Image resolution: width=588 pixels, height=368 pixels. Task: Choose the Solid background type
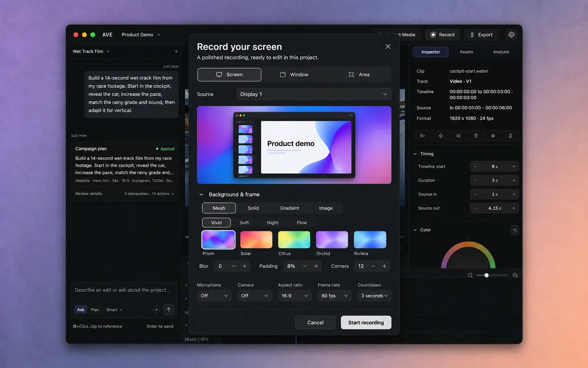[253, 208]
